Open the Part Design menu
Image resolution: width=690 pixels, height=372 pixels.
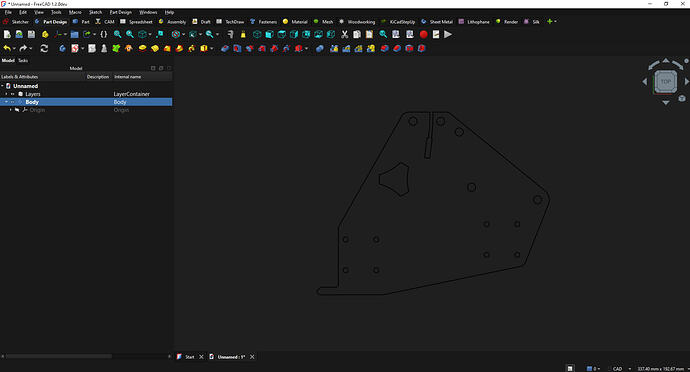(121, 12)
